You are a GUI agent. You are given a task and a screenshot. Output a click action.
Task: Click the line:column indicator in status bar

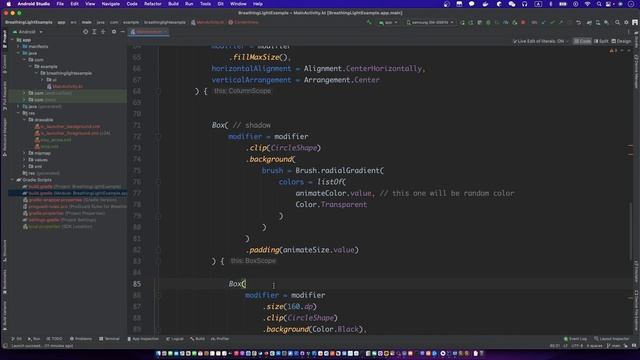[x=555, y=346]
